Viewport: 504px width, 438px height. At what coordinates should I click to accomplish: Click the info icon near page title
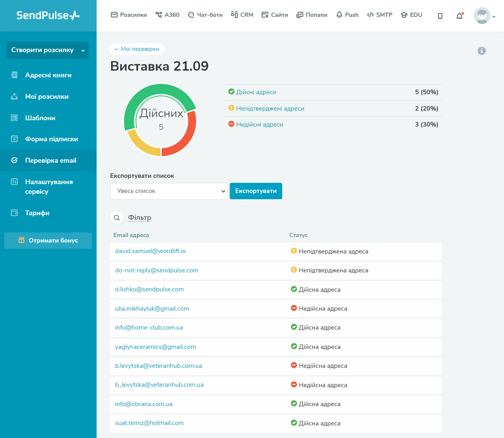(482, 51)
